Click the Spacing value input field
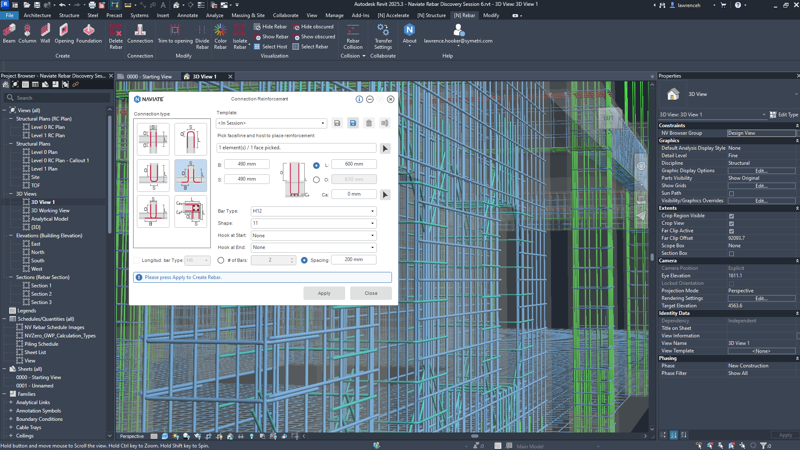Screen dimensions: 800x450 click(353, 260)
